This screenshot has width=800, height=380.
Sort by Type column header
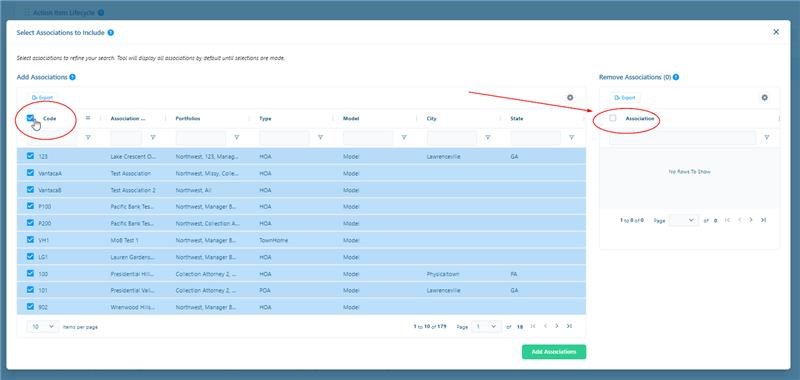[265, 118]
